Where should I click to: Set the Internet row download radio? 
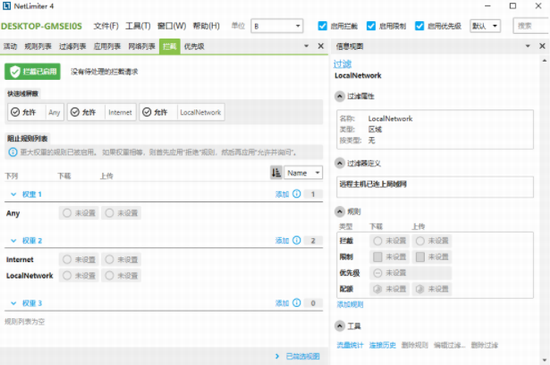tap(67, 259)
